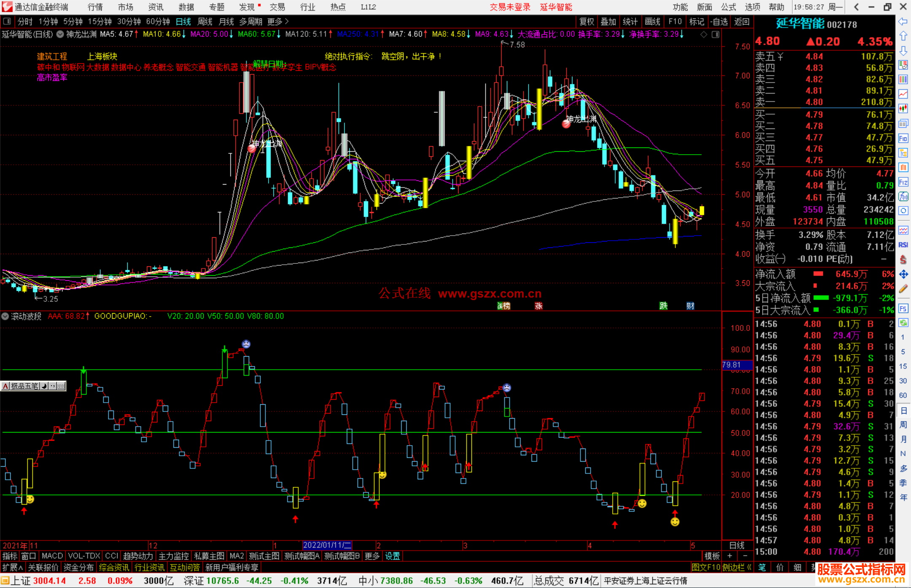The height and width of the screenshot is (588, 911).
Task: Select 60-minute period in right sidebar
Action: coord(903,395)
